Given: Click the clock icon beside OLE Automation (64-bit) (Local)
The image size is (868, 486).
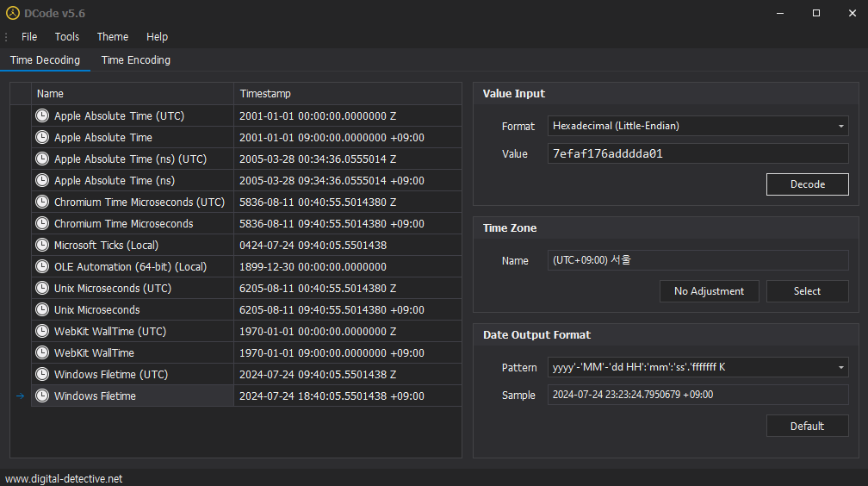Looking at the screenshot, I should pos(42,266).
